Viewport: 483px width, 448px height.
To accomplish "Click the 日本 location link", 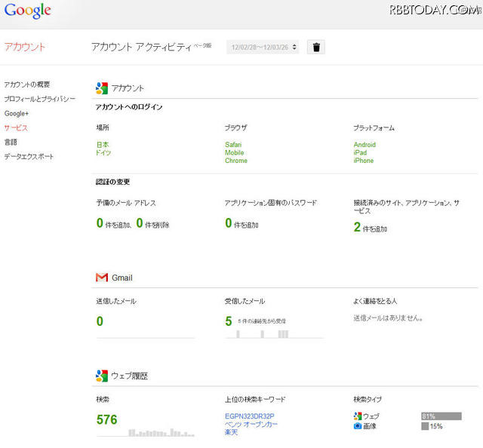I will coord(103,145).
